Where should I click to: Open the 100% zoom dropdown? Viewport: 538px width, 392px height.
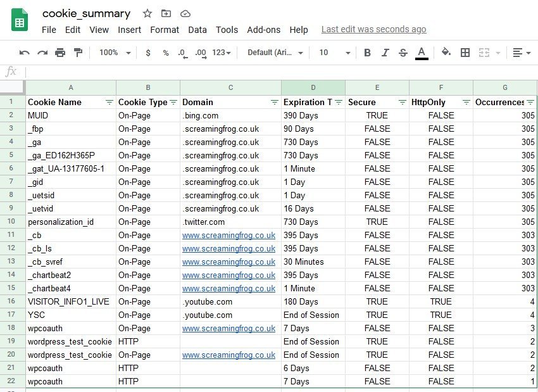point(115,53)
